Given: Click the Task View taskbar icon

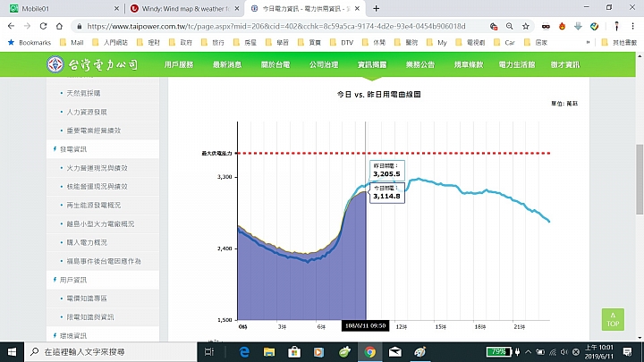Looking at the screenshot, I should (209, 352).
